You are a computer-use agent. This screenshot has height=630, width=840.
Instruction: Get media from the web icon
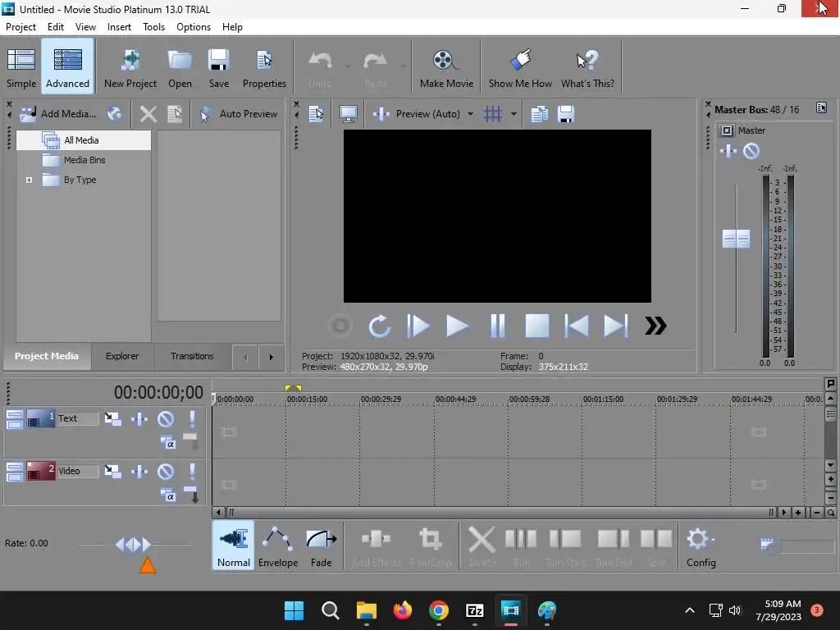tap(115, 113)
